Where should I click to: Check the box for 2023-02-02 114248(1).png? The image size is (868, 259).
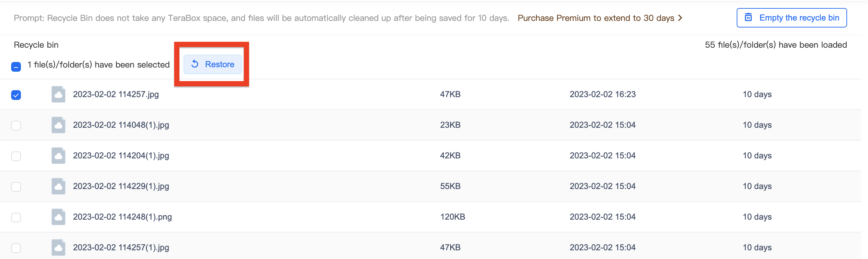tap(16, 218)
